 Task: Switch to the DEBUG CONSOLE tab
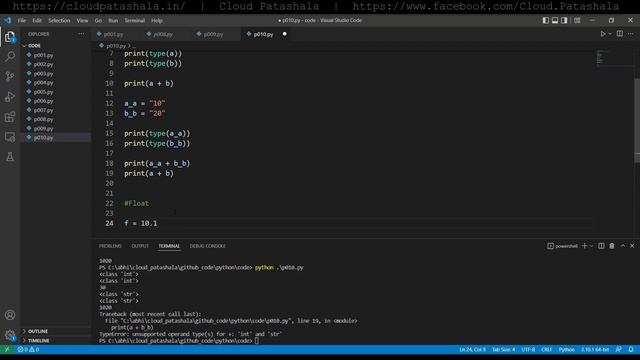coord(207,246)
